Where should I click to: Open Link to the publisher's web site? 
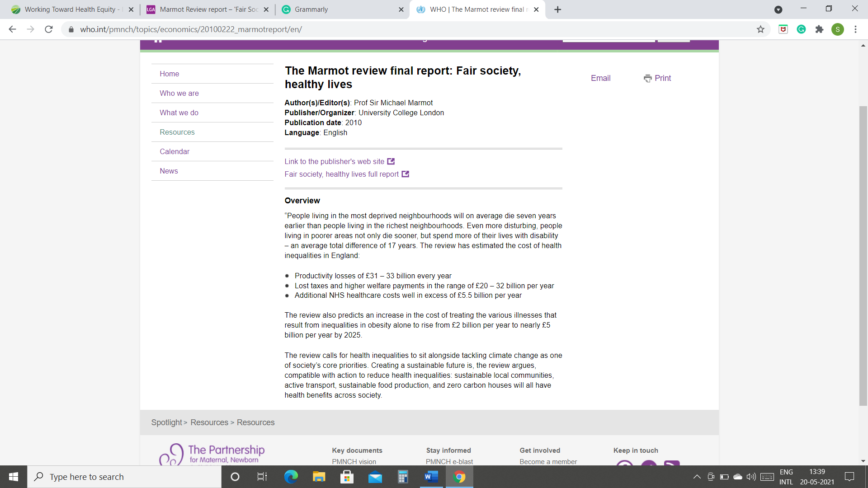coord(334,161)
